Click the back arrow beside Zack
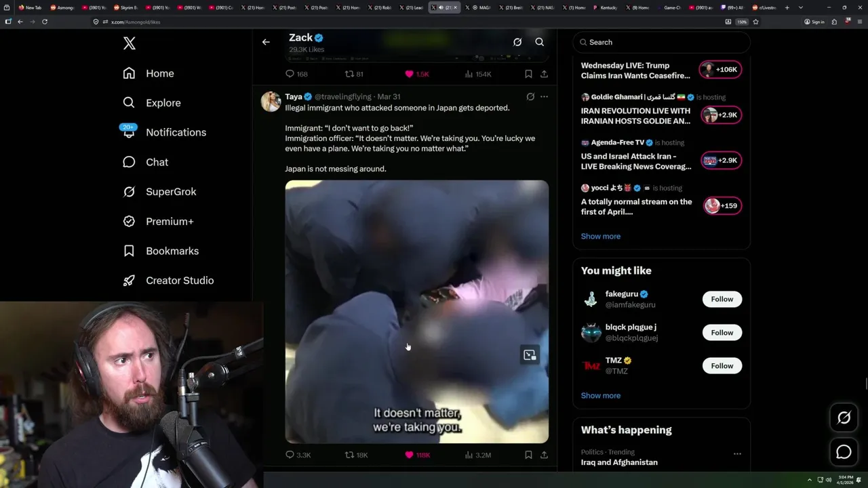Viewport: 868px width, 488px height. click(x=266, y=42)
